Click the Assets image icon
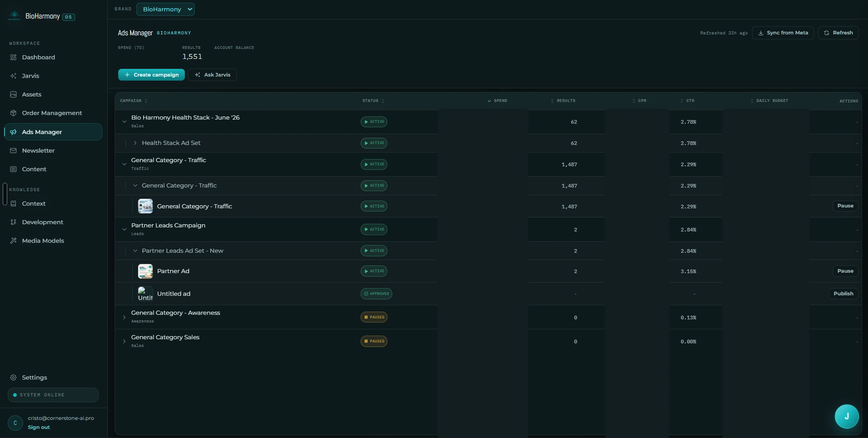This screenshot has width=868, height=438. click(13, 95)
